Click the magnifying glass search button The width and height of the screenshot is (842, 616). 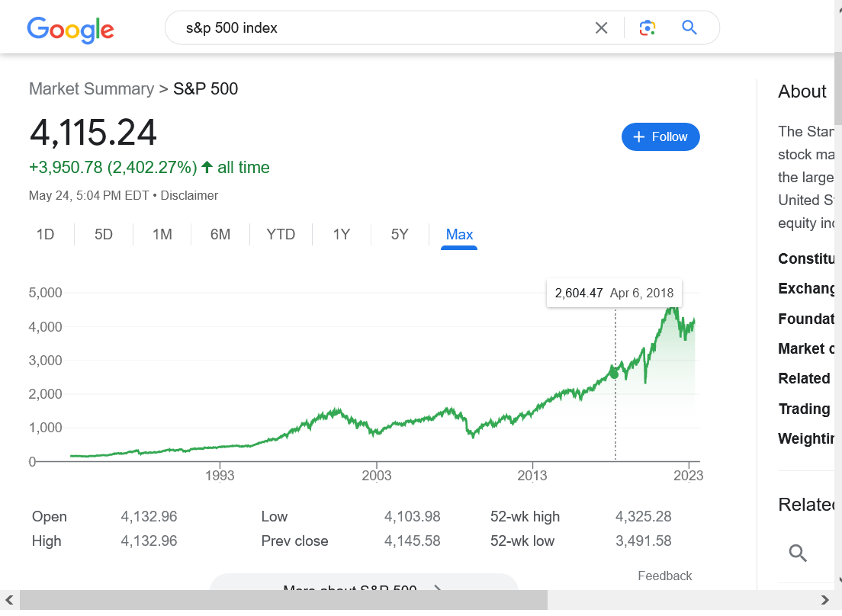click(689, 28)
